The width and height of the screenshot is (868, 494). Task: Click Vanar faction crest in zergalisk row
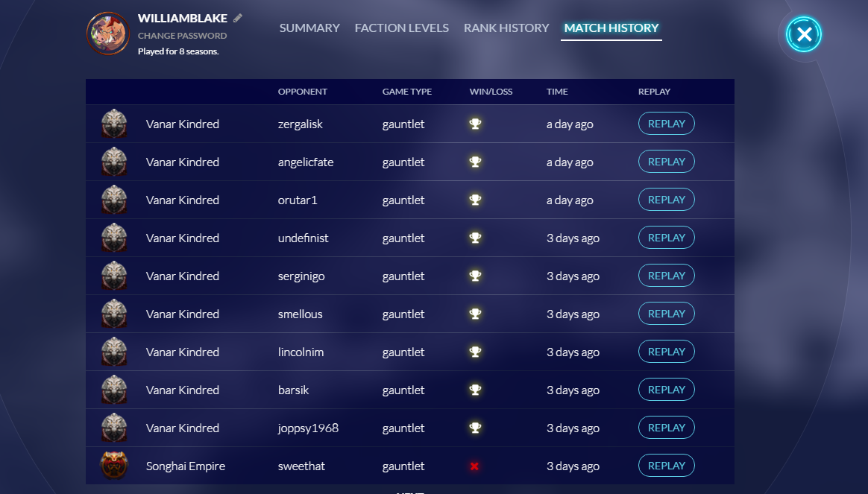[x=114, y=124]
